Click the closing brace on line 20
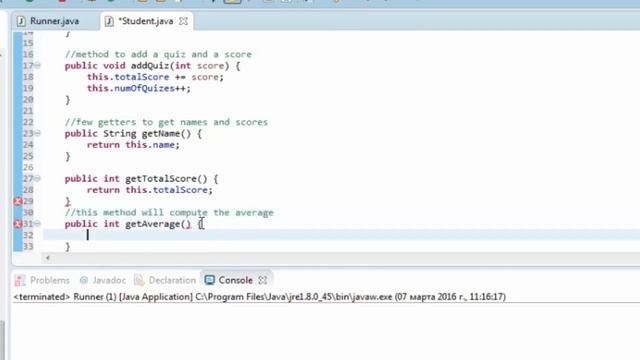Screen dimensions: 640x360 tap(67, 100)
